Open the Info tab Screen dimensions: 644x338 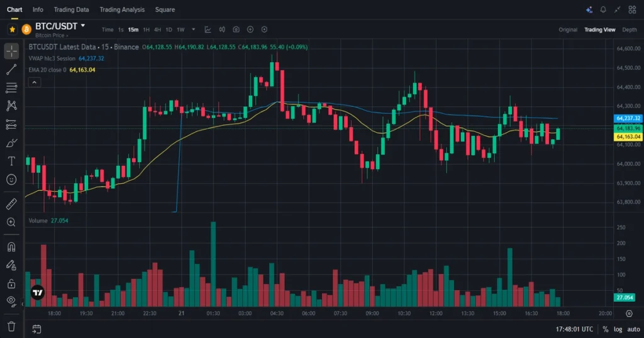tap(38, 9)
